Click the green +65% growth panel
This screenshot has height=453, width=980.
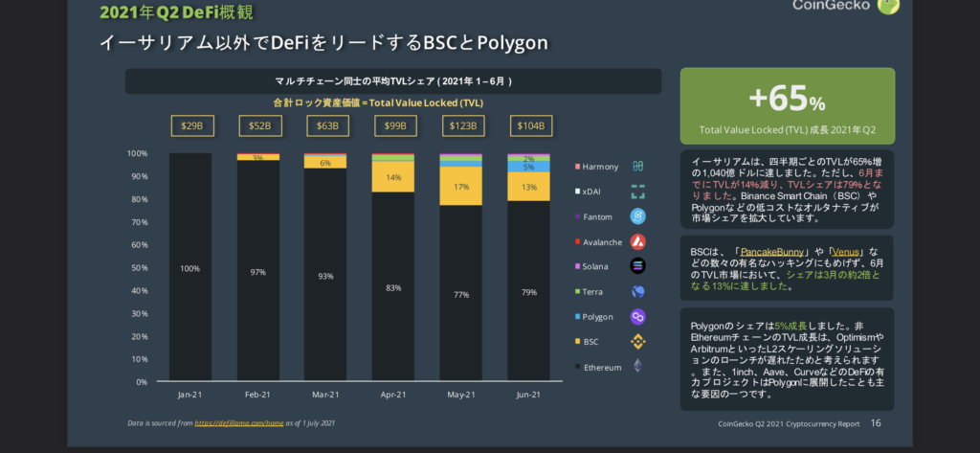tap(788, 106)
